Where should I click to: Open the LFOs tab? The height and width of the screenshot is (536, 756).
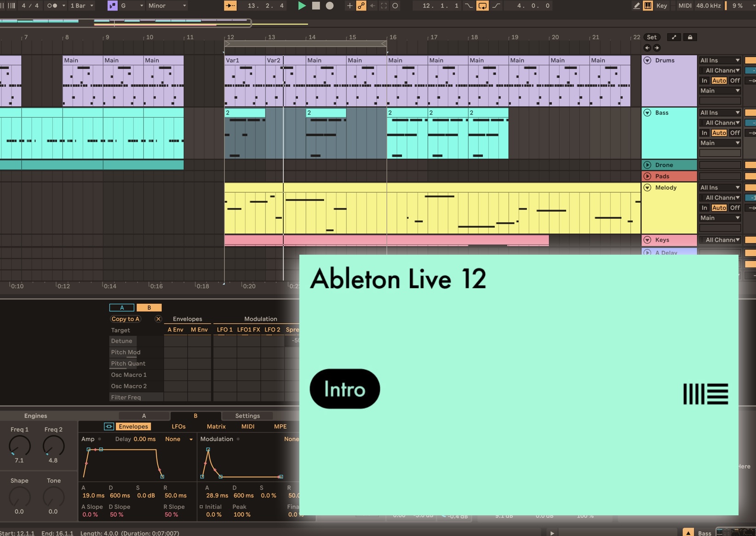coord(178,427)
